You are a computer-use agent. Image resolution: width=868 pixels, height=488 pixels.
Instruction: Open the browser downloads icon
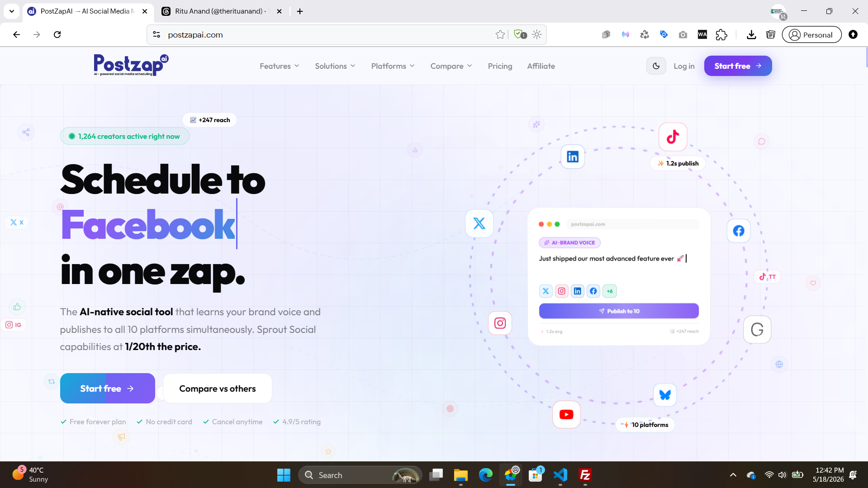[751, 35]
